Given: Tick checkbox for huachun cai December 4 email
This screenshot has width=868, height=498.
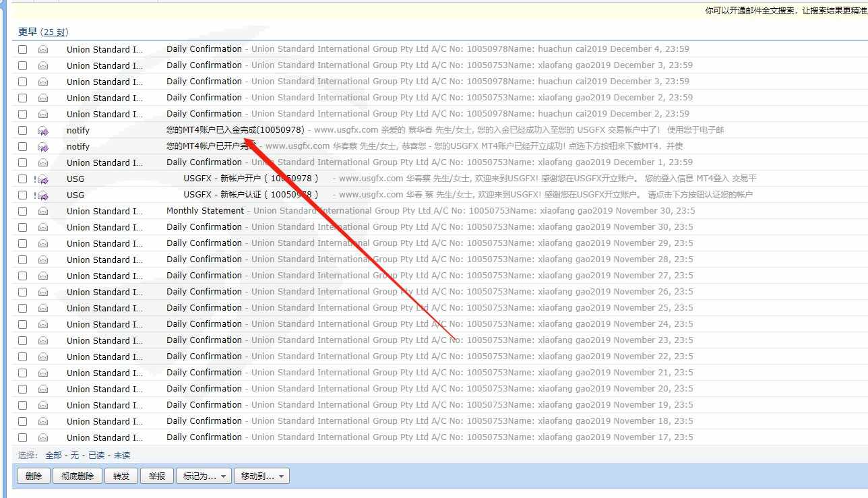Looking at the screenshot, I should [23, 49].
